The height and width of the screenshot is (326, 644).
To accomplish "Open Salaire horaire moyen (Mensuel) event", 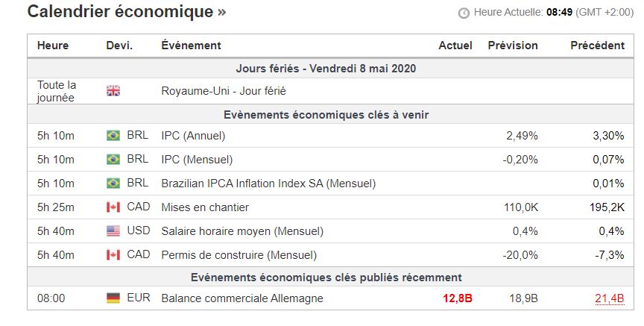I will [238, 231].
